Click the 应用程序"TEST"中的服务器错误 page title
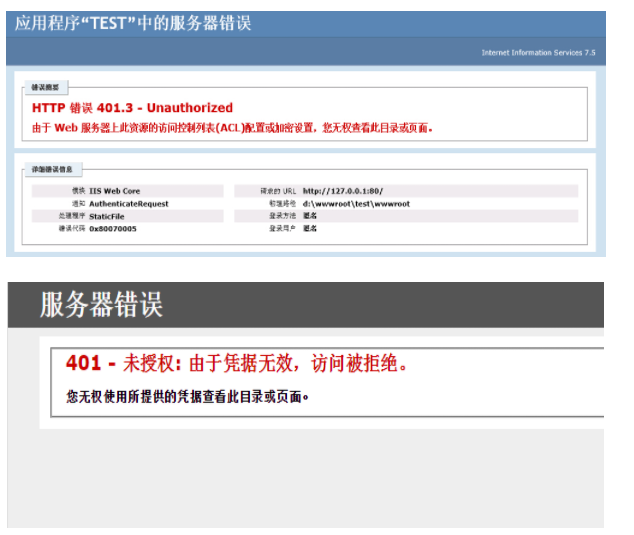 (x=133, y=23)
